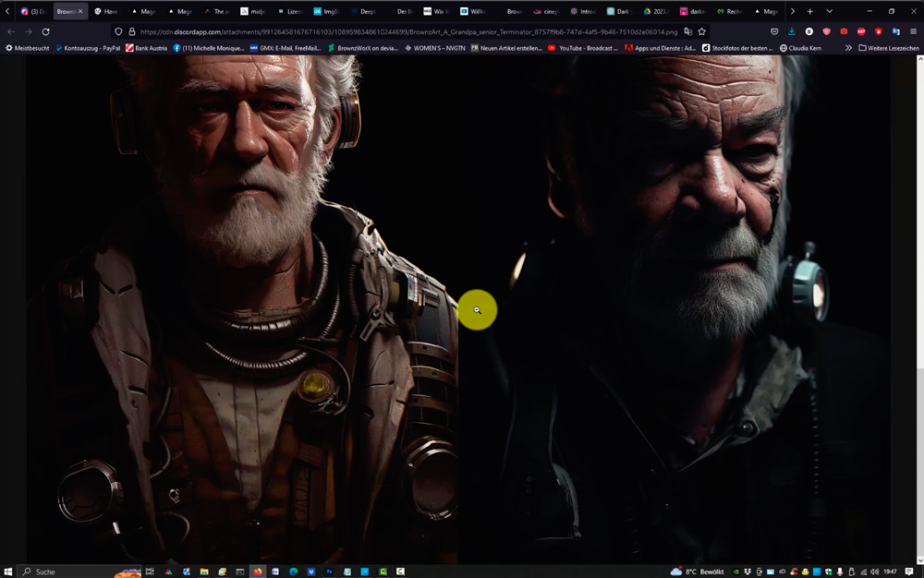This screenshot has height=578, width=924.
Task: Show more bookmarks toolbar overflow chevron
Action: [848, 48]
